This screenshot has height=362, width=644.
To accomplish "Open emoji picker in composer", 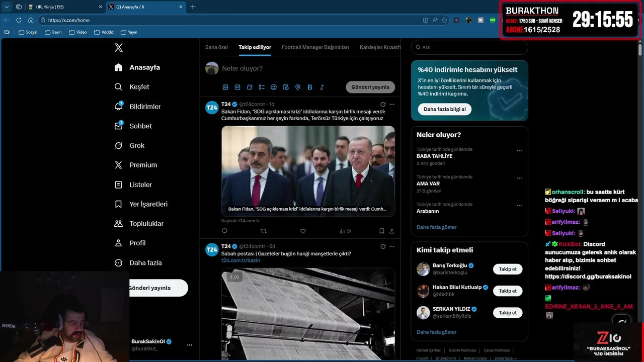I will tap(274, 87).
